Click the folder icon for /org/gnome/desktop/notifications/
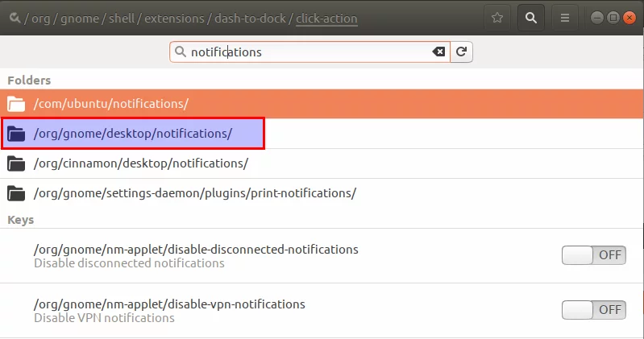644x339 pixels. [x=16, y=134]
